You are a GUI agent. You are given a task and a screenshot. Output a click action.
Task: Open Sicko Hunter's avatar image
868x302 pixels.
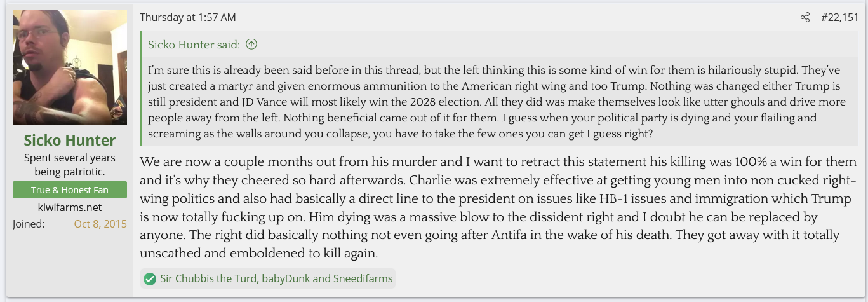70,67
